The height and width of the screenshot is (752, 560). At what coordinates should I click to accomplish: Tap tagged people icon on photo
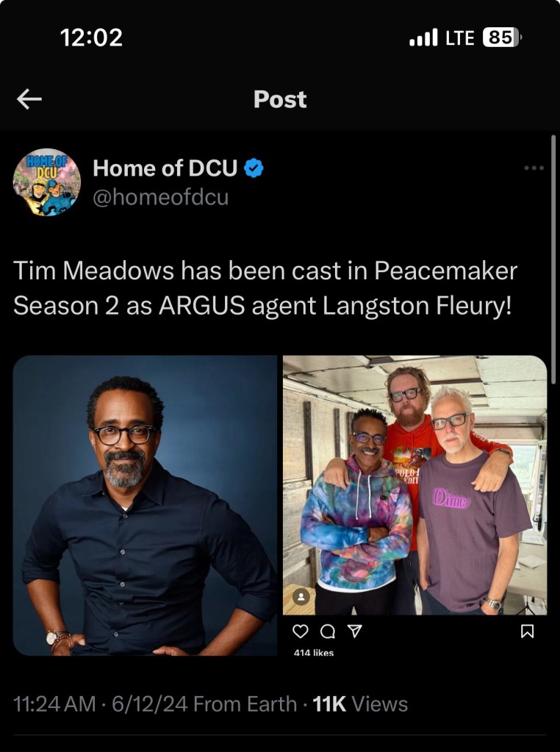(301, 597)
